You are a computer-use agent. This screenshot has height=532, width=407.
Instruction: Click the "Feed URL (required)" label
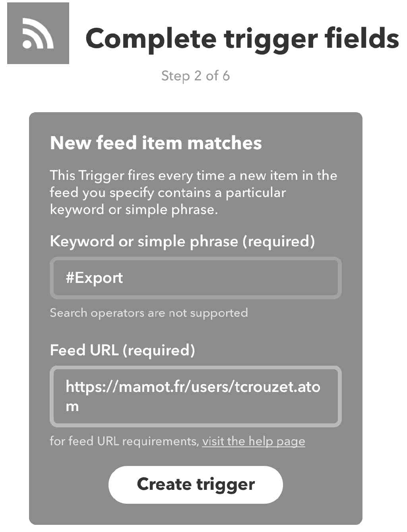click(x=122, y=350)
